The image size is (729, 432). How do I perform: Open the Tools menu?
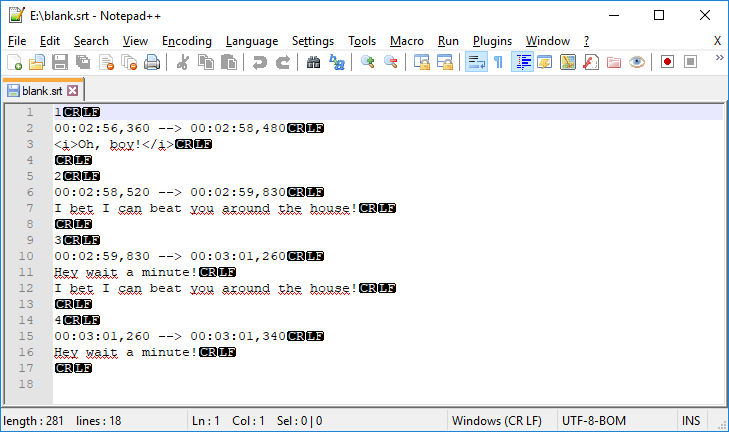pyautogui.click(x=362, y=41)
